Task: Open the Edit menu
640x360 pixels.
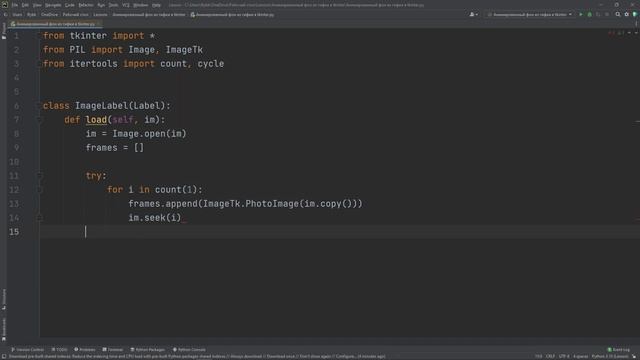Action: click(x=25, y=5)
